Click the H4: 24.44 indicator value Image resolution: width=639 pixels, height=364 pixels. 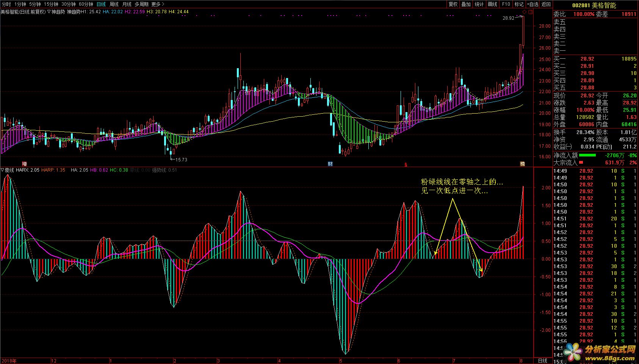pos(179,12)
